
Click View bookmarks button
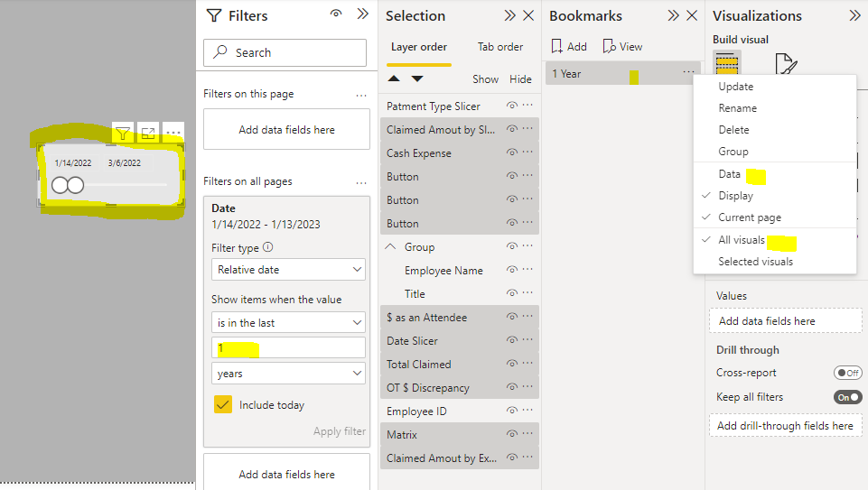(x=622, y=46)
